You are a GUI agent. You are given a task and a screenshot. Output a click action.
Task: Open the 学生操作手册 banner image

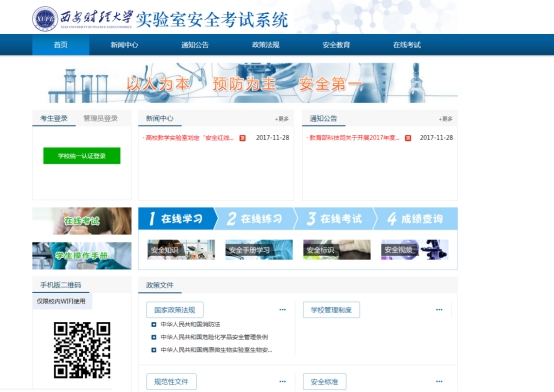[82, 256]
